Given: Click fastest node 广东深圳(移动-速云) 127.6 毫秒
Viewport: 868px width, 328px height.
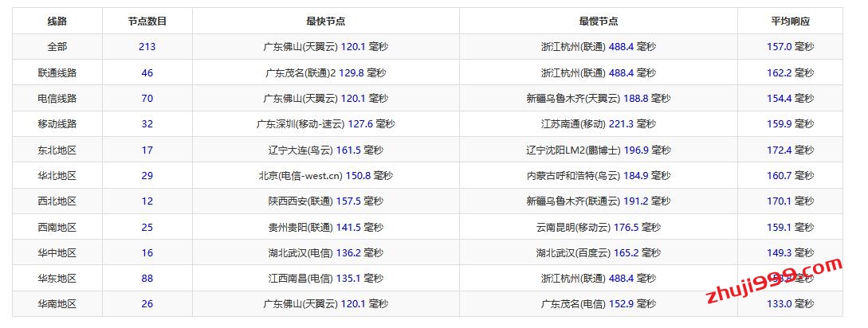Looking at the screenshot, I should coord(325,124).
